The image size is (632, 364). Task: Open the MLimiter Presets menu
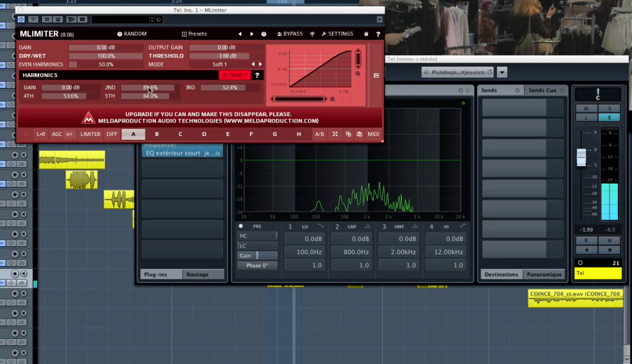[x=194, y=33]
